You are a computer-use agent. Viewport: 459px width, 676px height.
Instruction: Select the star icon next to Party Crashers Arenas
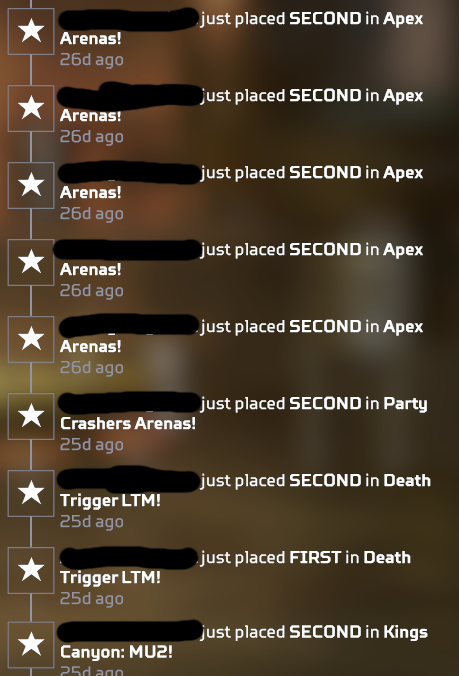click(x=31, y=416)
